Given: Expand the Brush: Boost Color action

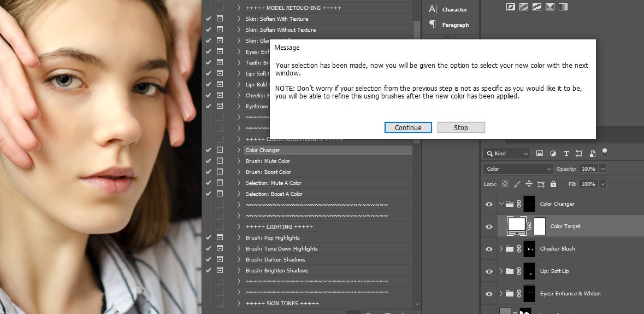Looking at the screenshot, I should click(239, 172).
